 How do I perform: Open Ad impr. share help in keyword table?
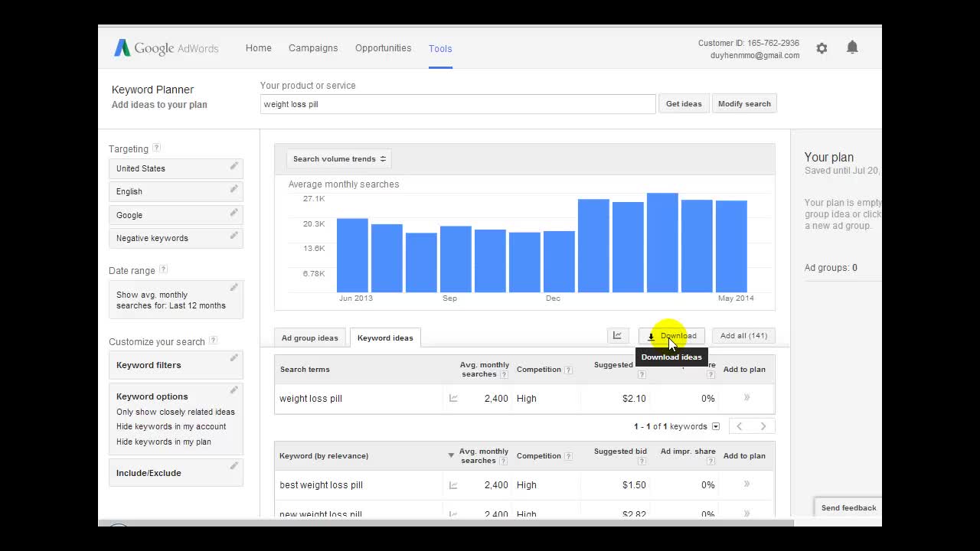[x=710, y=461]
